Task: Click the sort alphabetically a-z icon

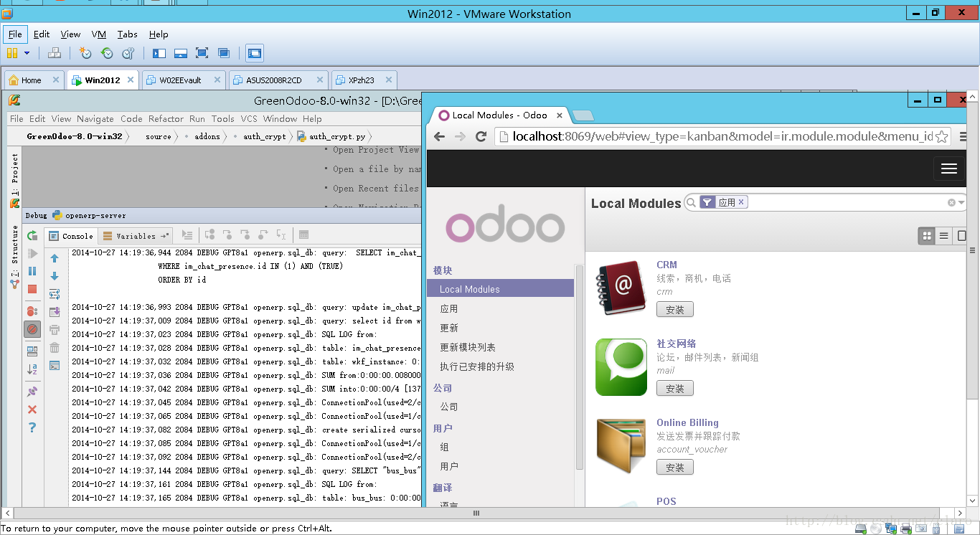Action: click(32, 369)
